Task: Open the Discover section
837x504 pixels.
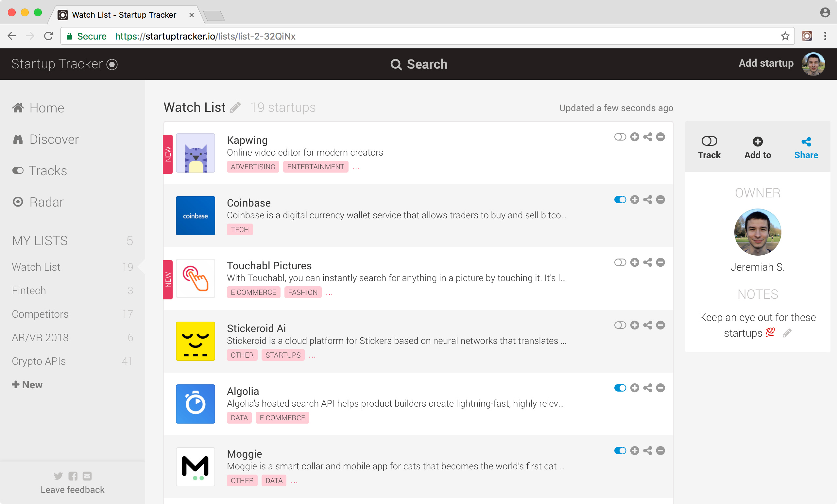Action: coord(54,139)
